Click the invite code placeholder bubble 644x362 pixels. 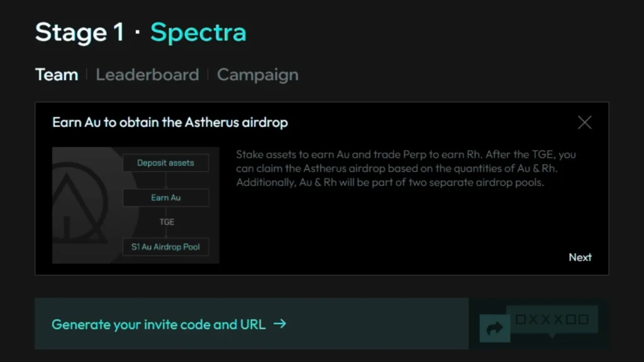[552, 320]
